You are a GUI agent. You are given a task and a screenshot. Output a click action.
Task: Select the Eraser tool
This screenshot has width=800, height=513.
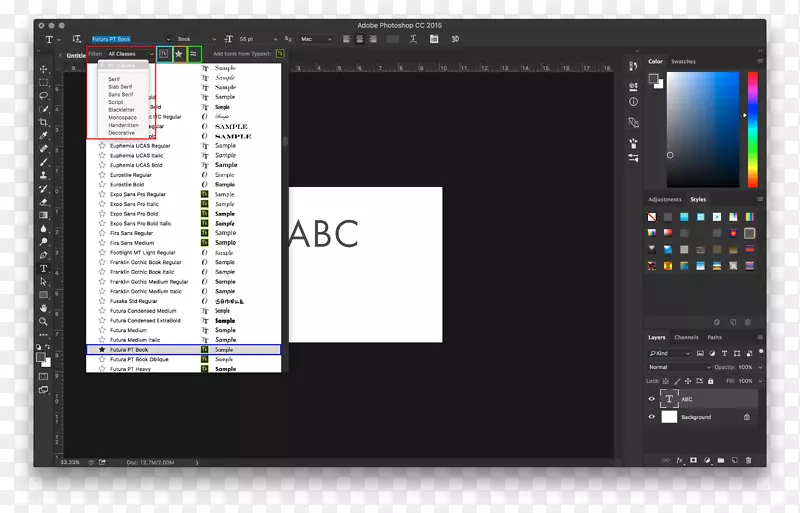click(x=43, y=202)
